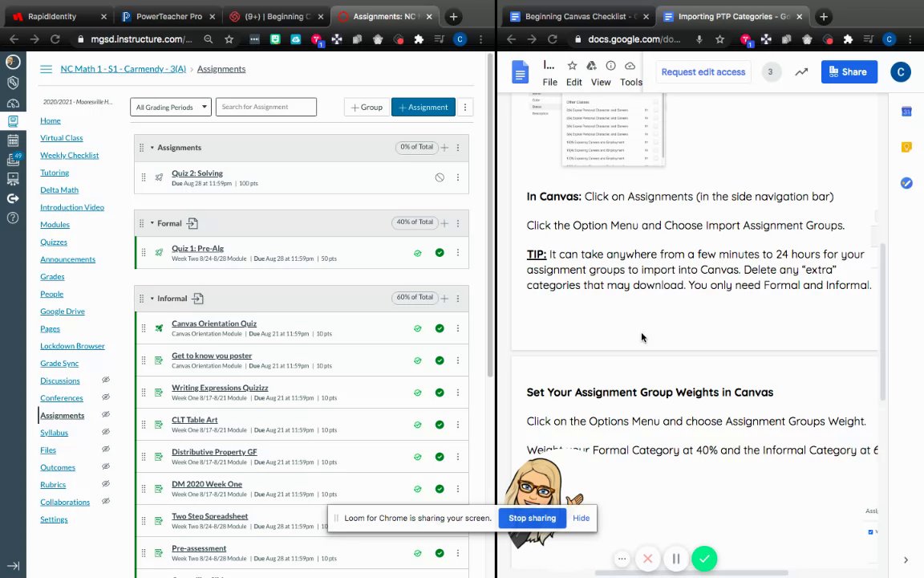Open Google Docs activity dashboard trend icon

tap(801, 72)
